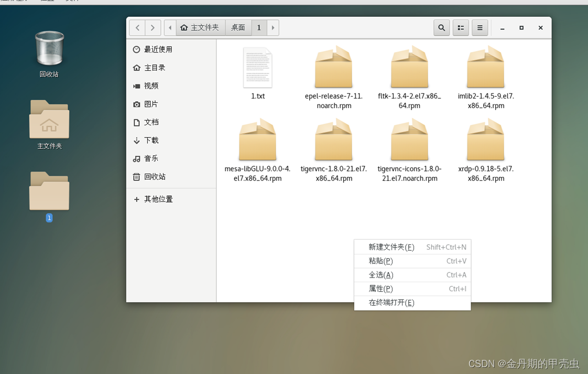
Task: Select the tigervnc-icons-1.8.0-21.el7.noarch.rpm package icon
Action: click(x=409, y=140)
